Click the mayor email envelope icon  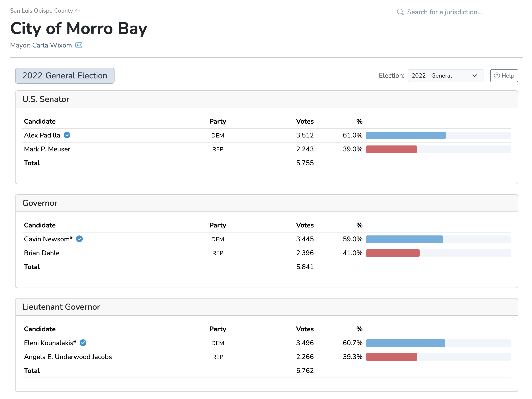tap(79, 45)
